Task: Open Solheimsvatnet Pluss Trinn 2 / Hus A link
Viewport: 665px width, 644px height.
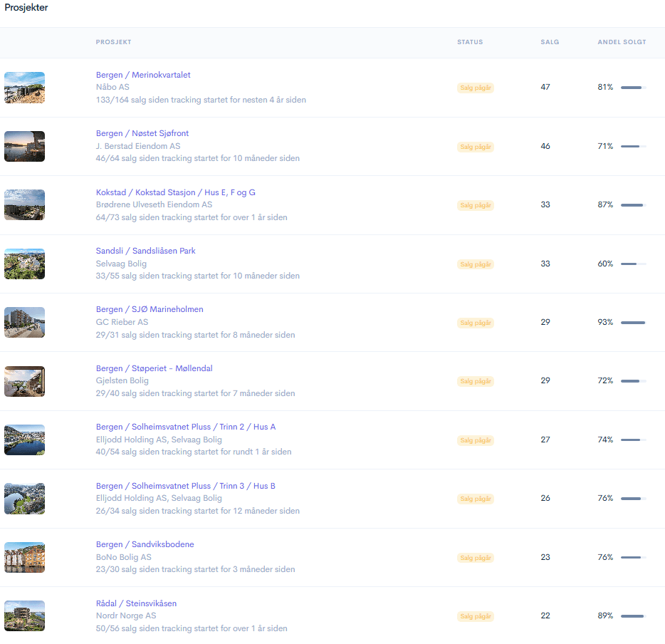Action: pos(186,427)
